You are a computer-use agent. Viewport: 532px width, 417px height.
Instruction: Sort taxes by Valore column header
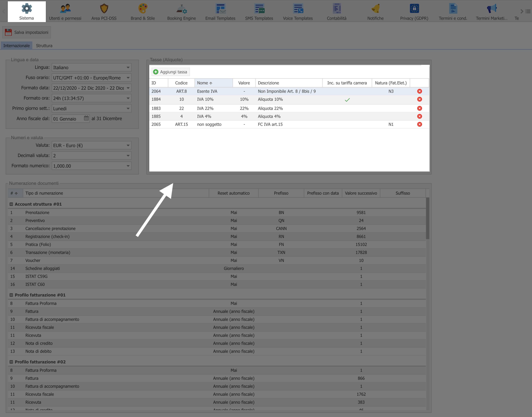click(x=244, y=83)
